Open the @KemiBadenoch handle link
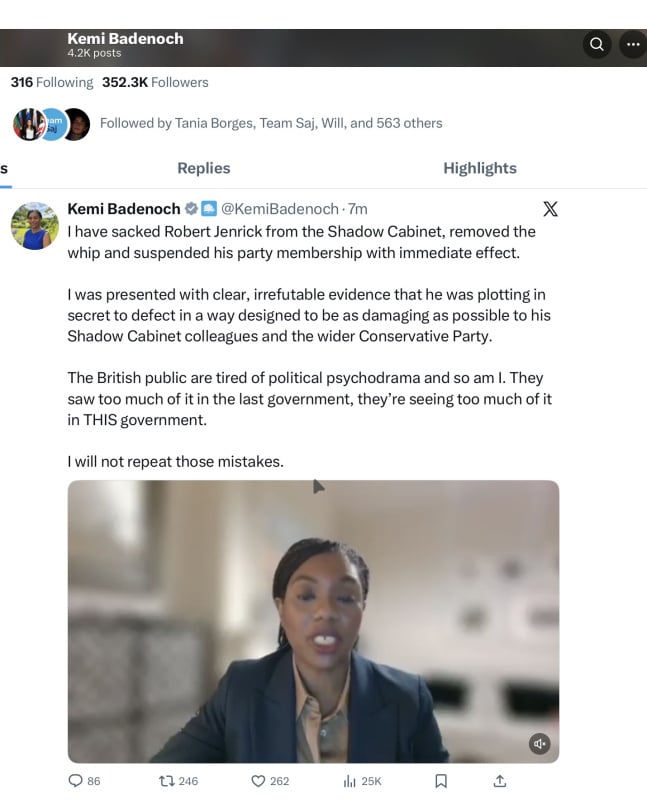647x800 pixels. pyautogui.click(x=280, y=209)
